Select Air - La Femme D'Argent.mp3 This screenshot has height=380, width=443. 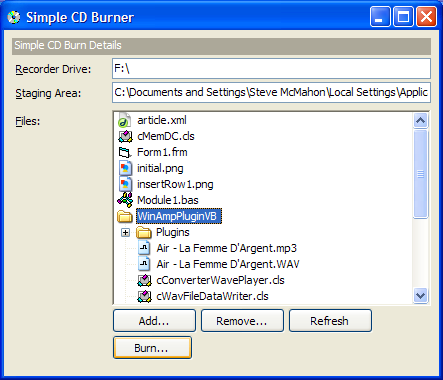[227, 248]
